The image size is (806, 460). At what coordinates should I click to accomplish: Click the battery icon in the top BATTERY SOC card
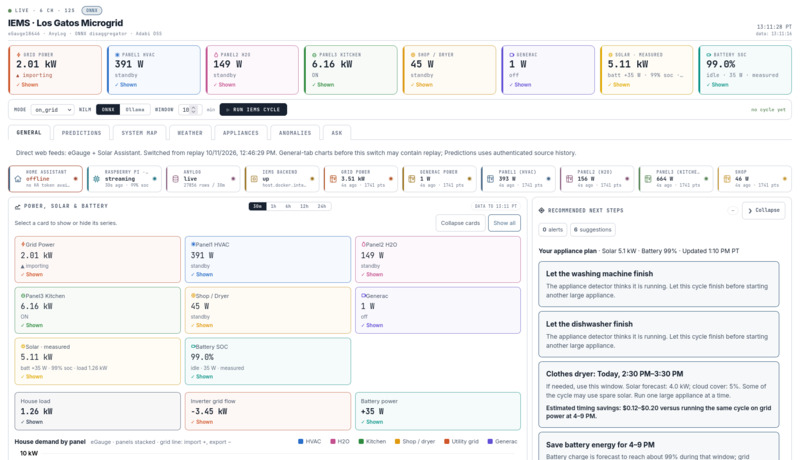pyautogui.click(x=709, y=54)
